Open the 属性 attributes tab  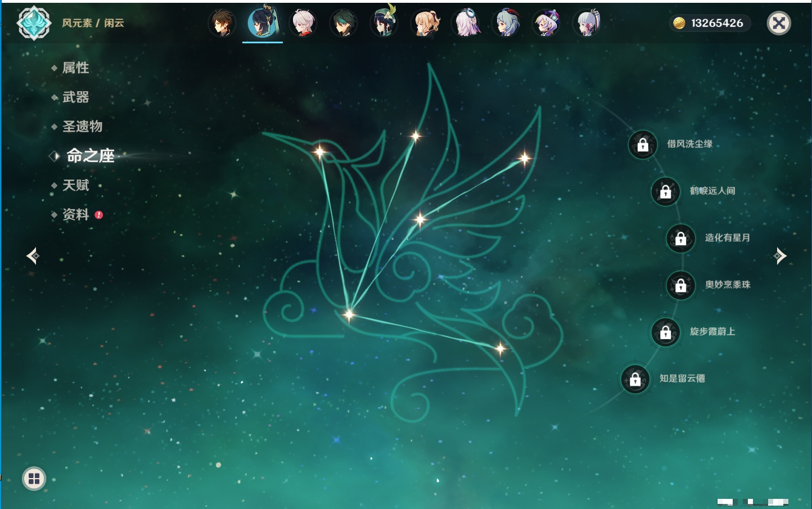pos(75,68)
